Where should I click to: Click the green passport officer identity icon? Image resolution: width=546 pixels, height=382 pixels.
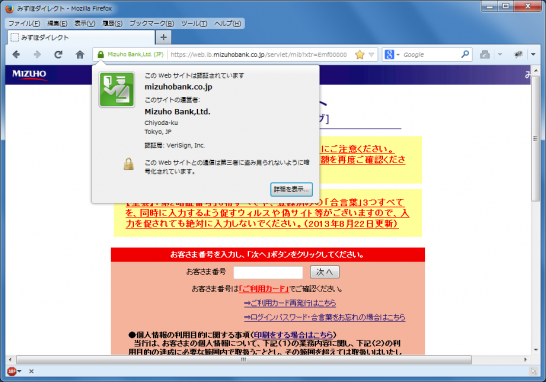click(x=117, y=89)
